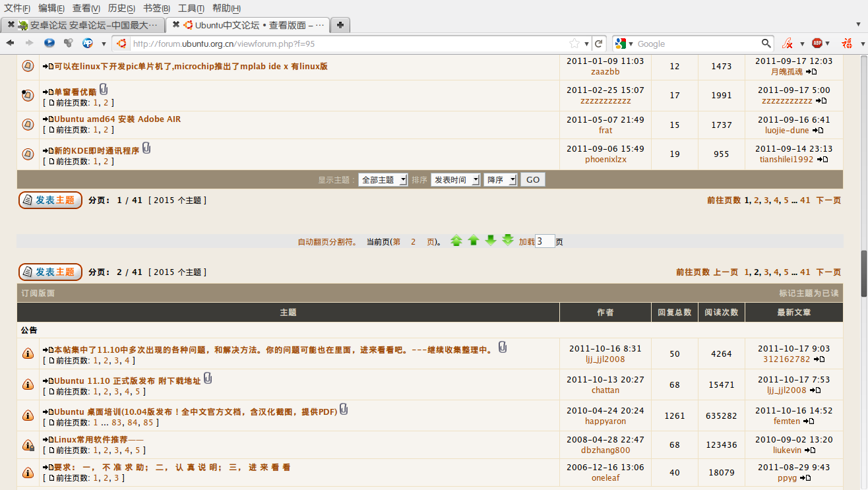Screen dimensions: 868x490
Task: Open the 文件 menu
Action: [x=18, y=8]
